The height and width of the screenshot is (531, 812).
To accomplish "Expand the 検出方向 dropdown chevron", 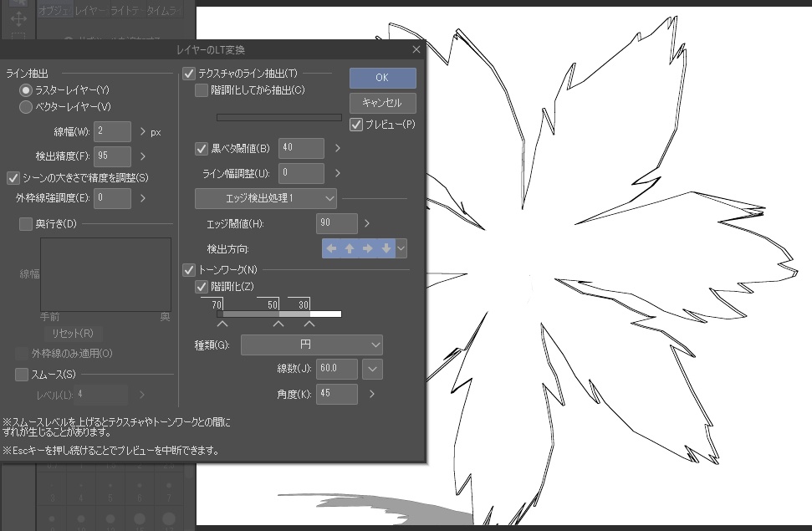I will click(x=401, y=248).
